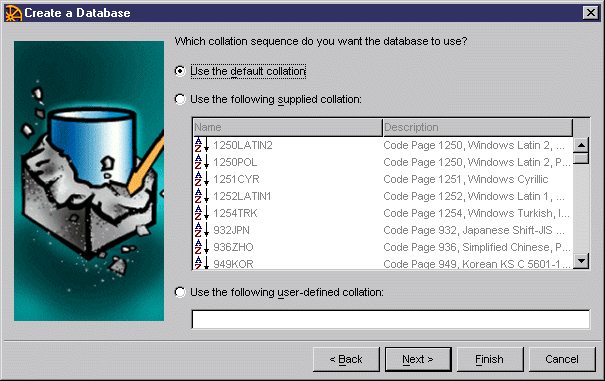Select the A-Z icon for 932JPN
This screenshot has width=605, height=381.
pos(201,230)
